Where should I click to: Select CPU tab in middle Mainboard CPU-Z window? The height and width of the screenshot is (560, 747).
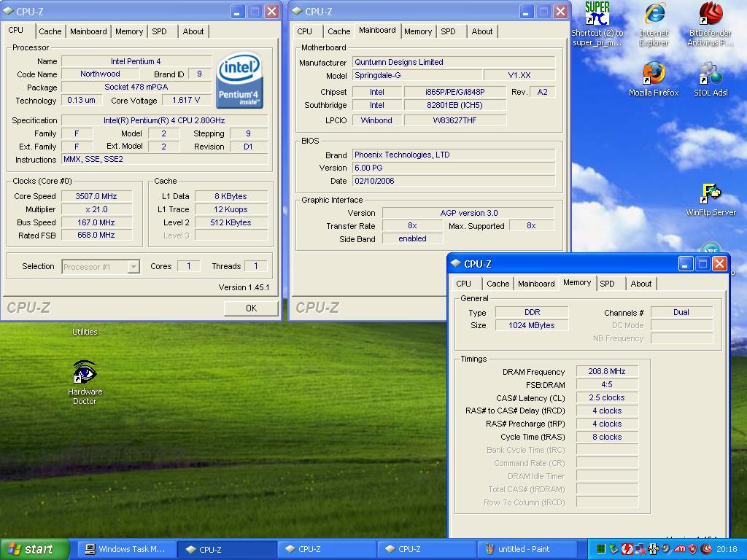[304, 31]
